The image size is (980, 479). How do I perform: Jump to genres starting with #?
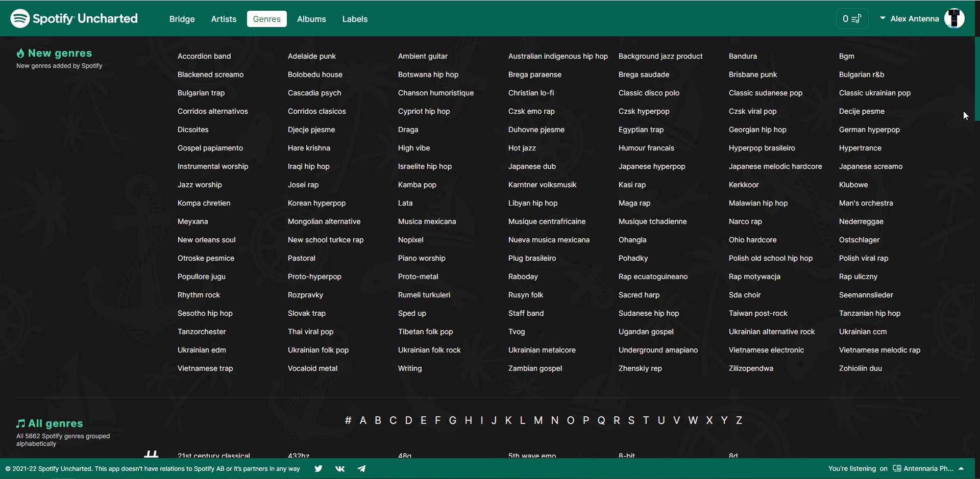348,420
